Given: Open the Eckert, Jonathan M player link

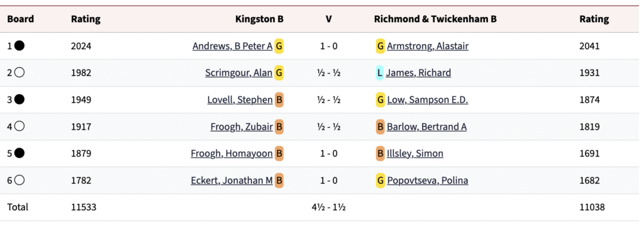Looking at the screenshot, I should pos(231,180).
